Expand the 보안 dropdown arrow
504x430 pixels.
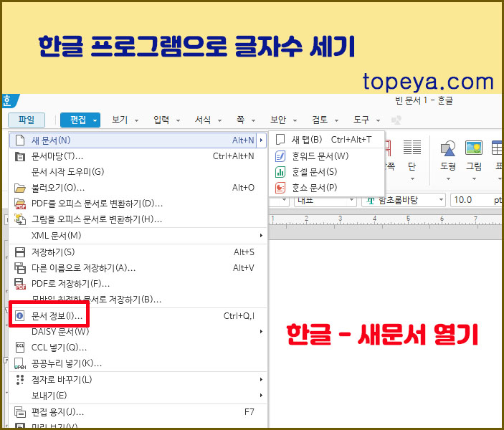point(295,121)
